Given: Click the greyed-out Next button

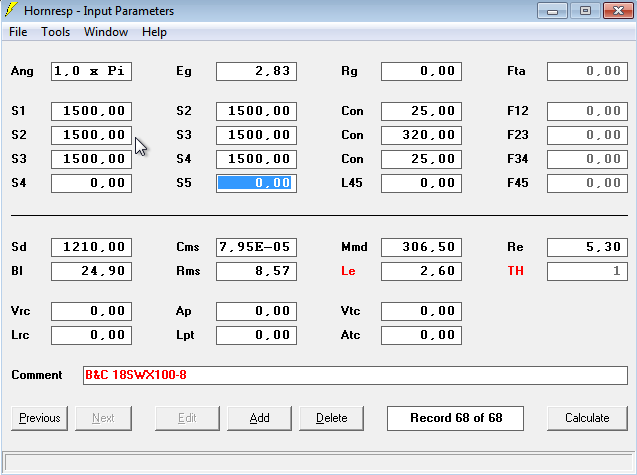Looking at the screenshot, I should point(103,418).
